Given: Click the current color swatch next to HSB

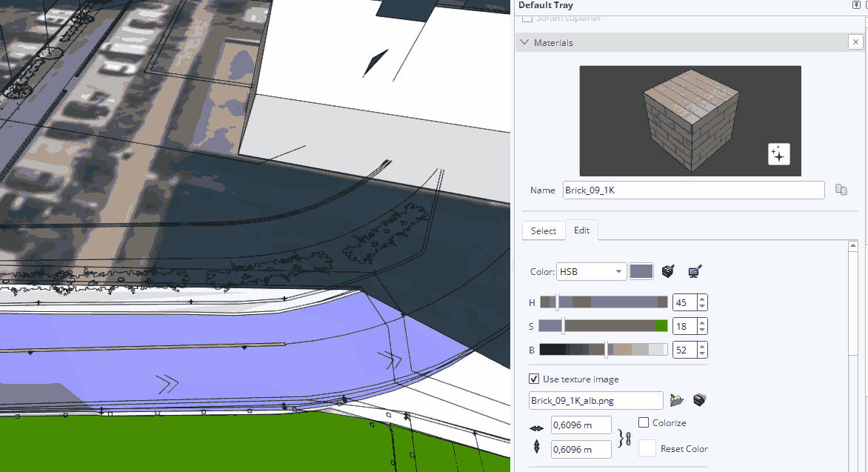Looking at the screenshot, I should [641, 271].
